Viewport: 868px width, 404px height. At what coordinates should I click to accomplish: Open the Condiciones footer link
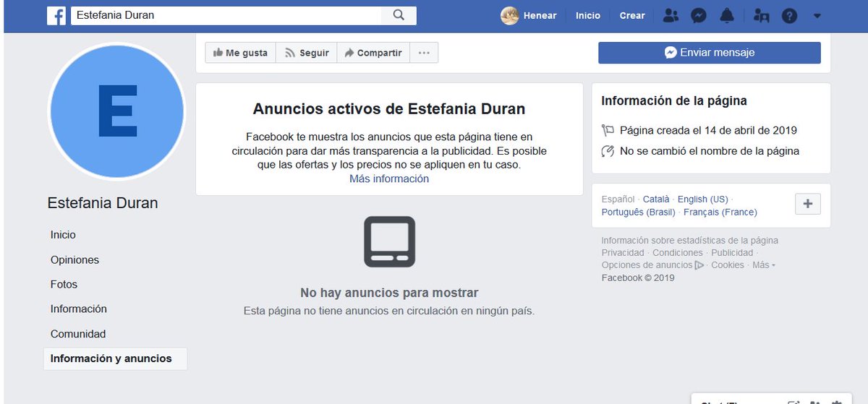click(678, 253)
